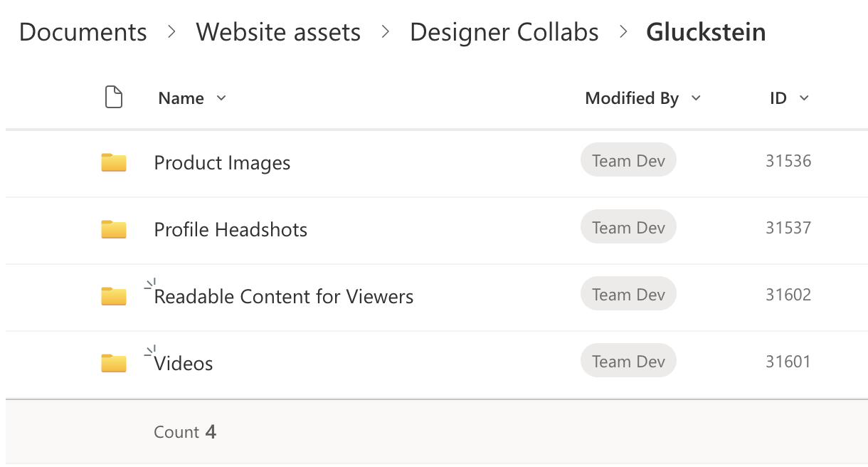The width and height of the screenshot is (868, 467).
Task: Open the ID column dropdown menu
Action: (804, 98)
